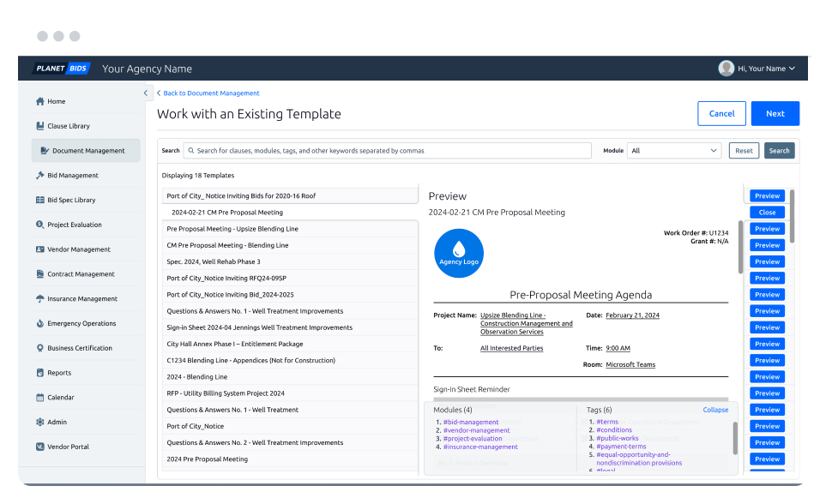Open the #bid-management module link
826x504 pixels.
click(471, 421)
